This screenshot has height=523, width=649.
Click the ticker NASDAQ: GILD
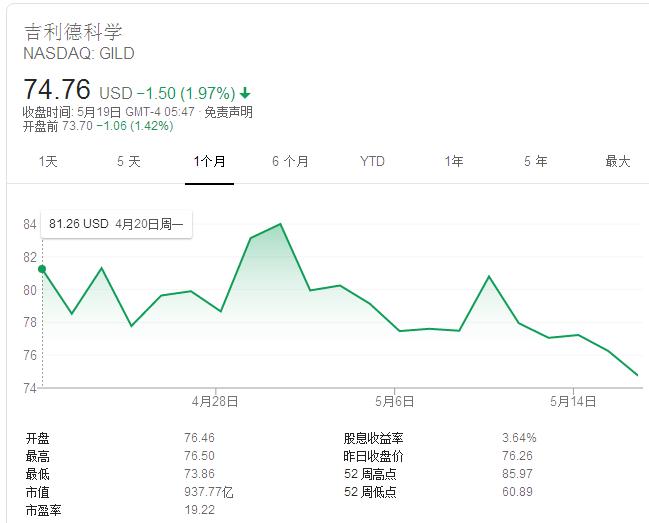(79, 53)
